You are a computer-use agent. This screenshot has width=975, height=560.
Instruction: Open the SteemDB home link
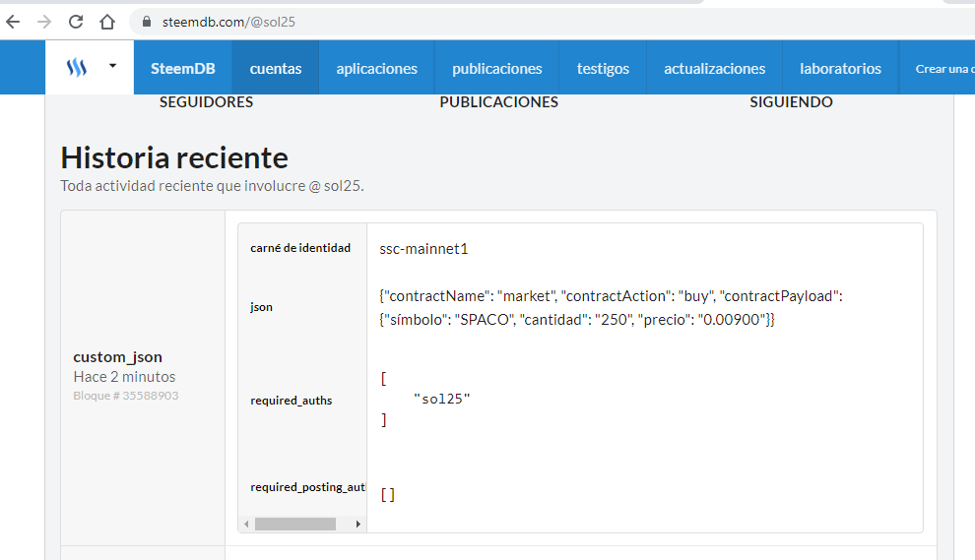pyautogui.click(x=183, y=68)
